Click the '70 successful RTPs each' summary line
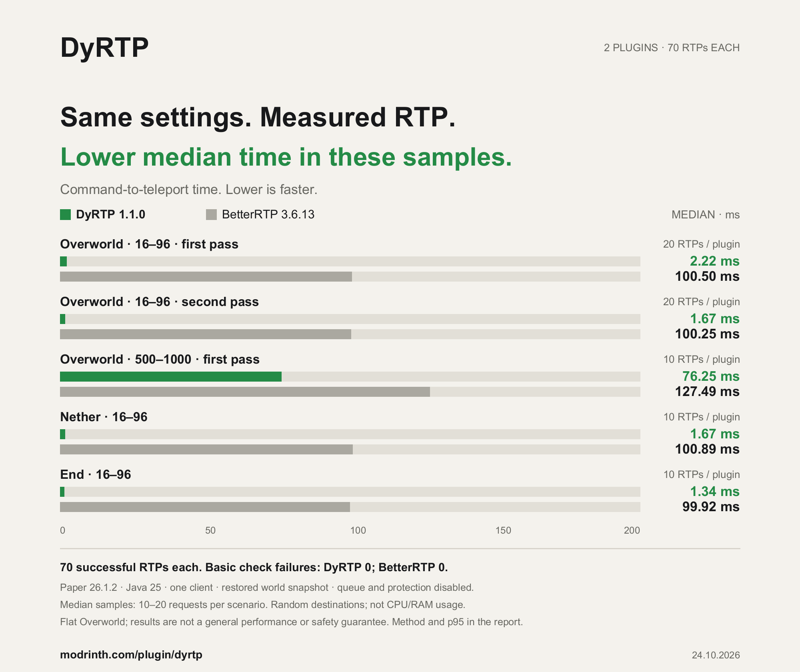Viewport: 800px width, 672px height. 254,568
